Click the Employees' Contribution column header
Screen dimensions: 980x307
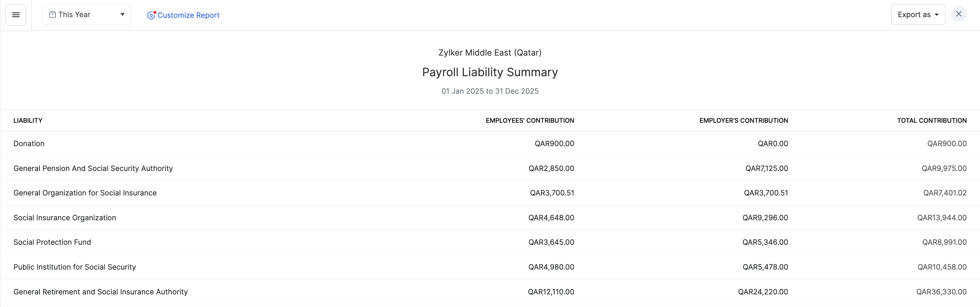pyautogui.click(x=529, y=121)
